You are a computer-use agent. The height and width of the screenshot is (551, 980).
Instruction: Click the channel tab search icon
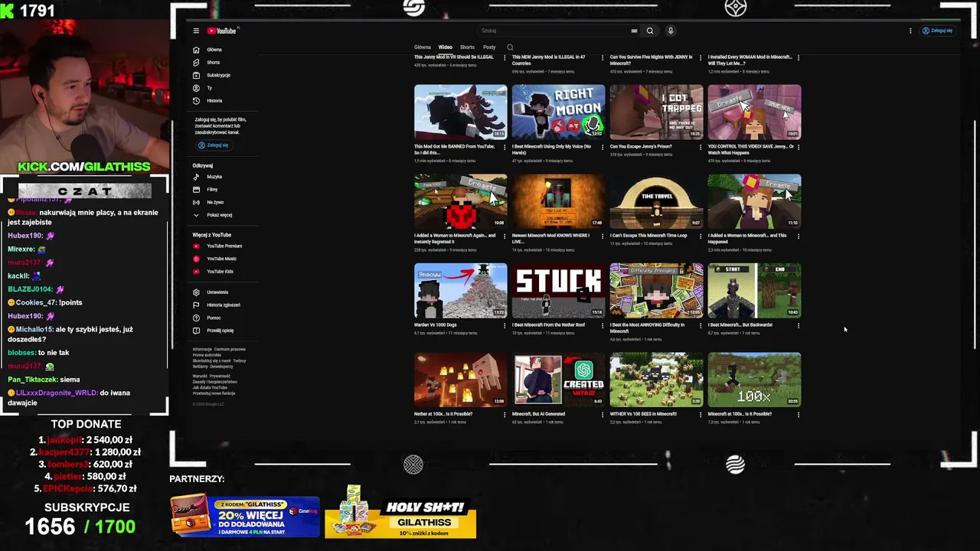point(510,47)
